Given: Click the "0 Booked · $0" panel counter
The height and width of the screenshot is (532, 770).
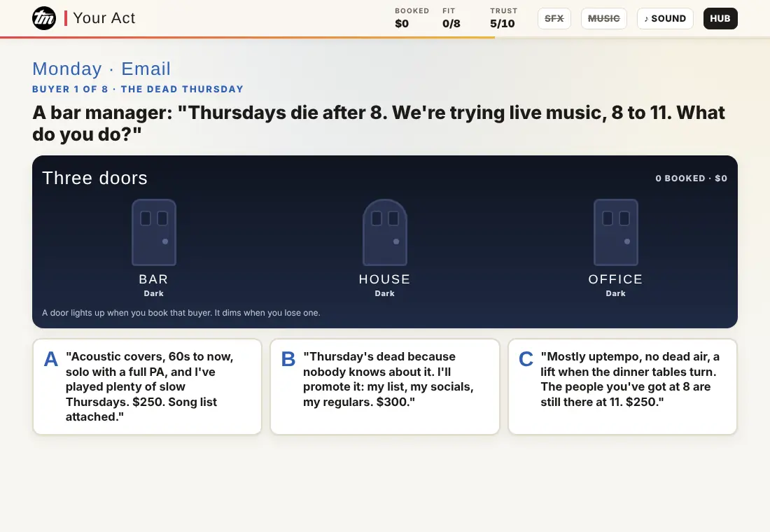Looking at the screenshot, I should [x=692, y=178].
